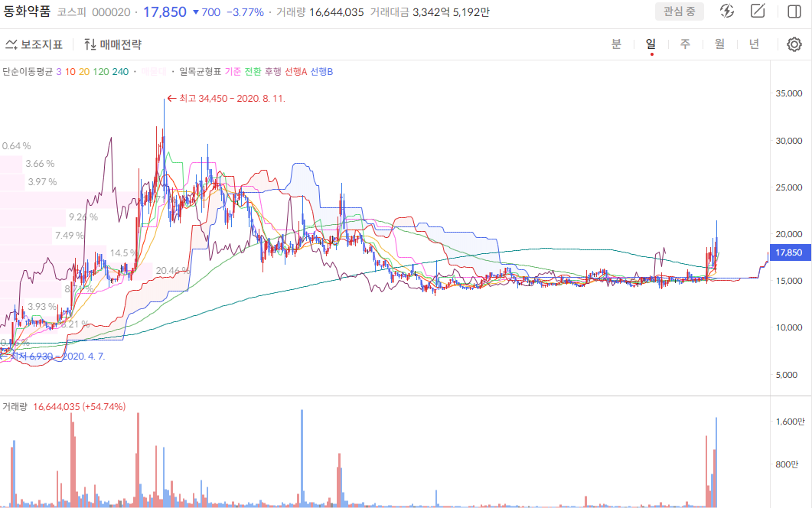Toggle the side panel layout icon
This screenshot has height=508, width=812.
(794, 11)
